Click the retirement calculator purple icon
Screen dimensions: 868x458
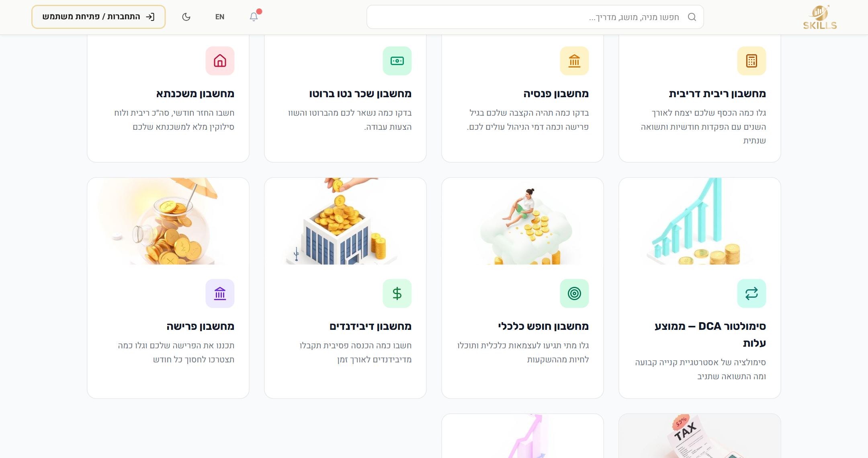tap(220, 293)
